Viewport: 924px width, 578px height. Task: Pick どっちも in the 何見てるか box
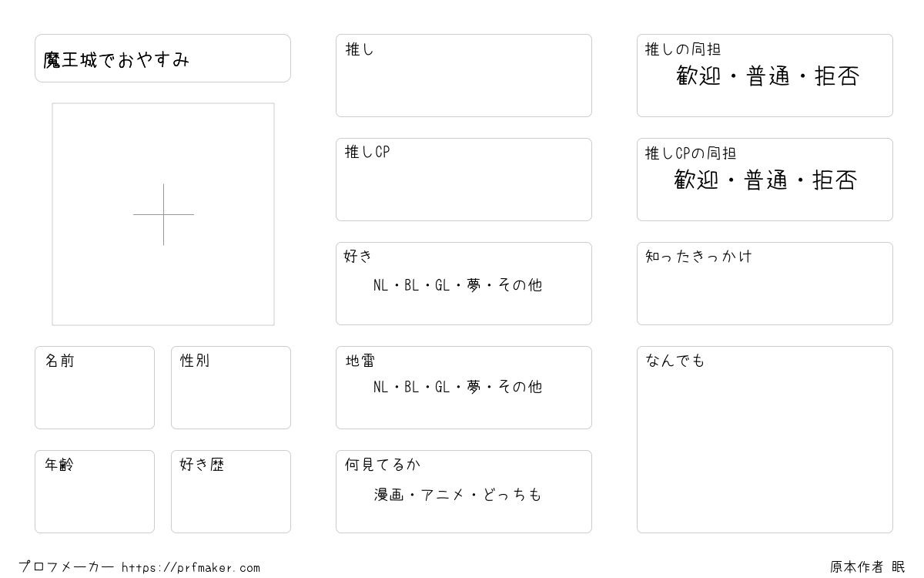(512, 495)
